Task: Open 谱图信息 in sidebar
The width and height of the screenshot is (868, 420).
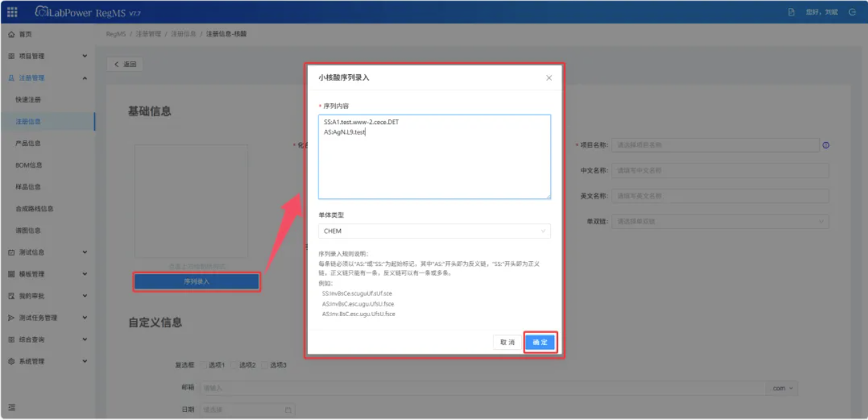Action: [x=28, y=230]
